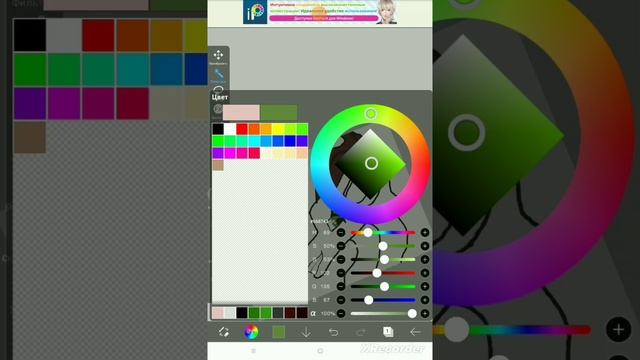Tap the green current color square in the bottom toolbar
Screen dimensions: 640x360
[x=278, y=332]
